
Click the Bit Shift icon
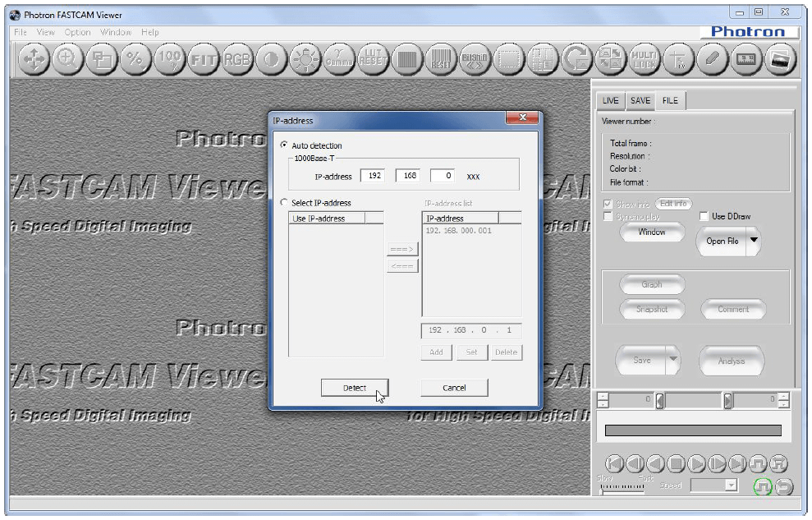coord(475,60)
